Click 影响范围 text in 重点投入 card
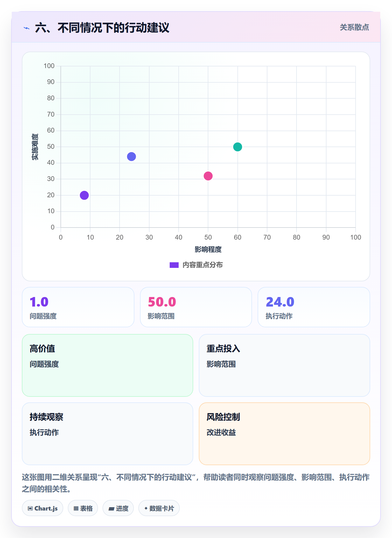Image resolution: width=392 pixels, height=538 pixels. point(221,364)
